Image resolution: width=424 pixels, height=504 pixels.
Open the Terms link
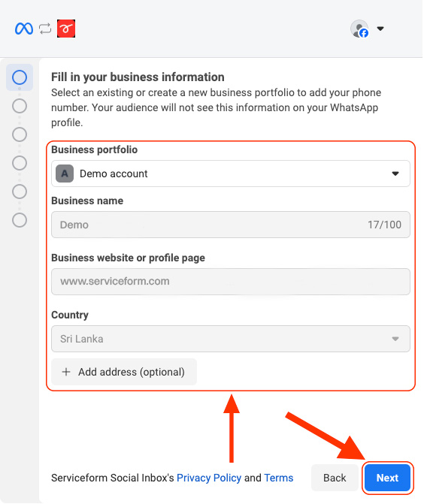279,478
